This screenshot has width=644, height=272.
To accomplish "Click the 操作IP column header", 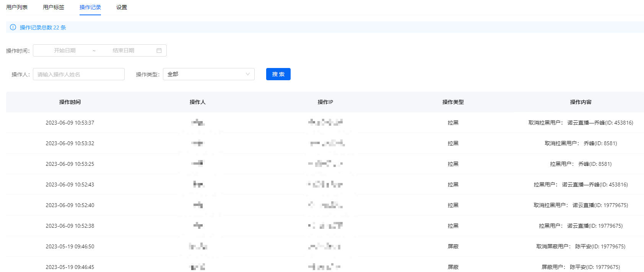I will (325, 102).
